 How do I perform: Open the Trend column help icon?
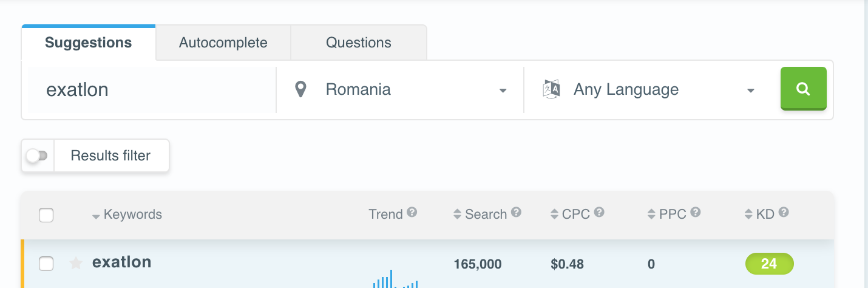[412, 213]
